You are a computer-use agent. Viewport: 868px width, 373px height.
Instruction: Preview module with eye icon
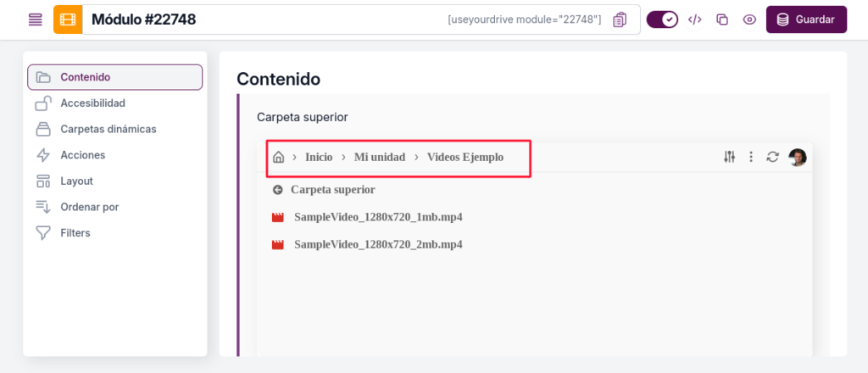pyautogui.click(x=749, y=19)
